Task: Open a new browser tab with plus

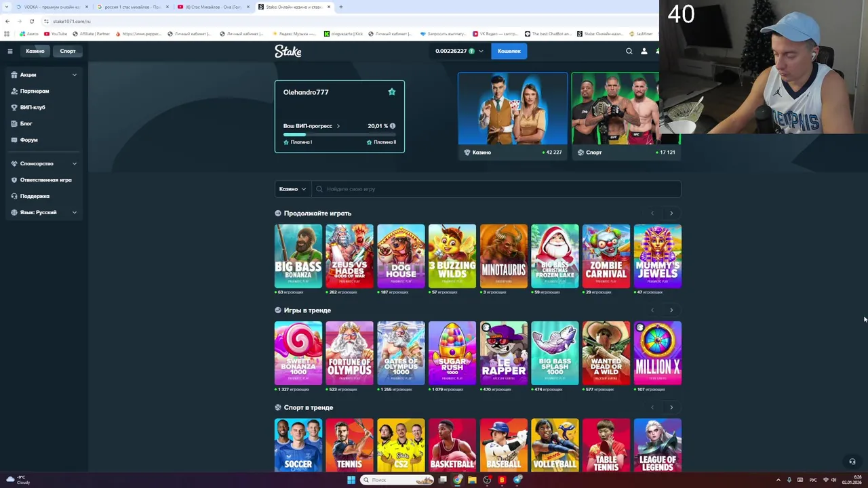Action: click(340, 7)
